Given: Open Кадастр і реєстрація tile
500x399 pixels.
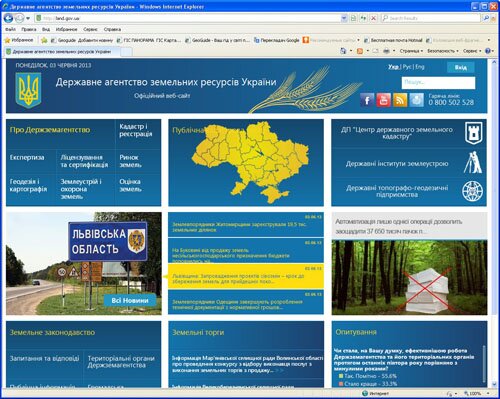Looking at the screenshot, I should (x=136, y=130).
